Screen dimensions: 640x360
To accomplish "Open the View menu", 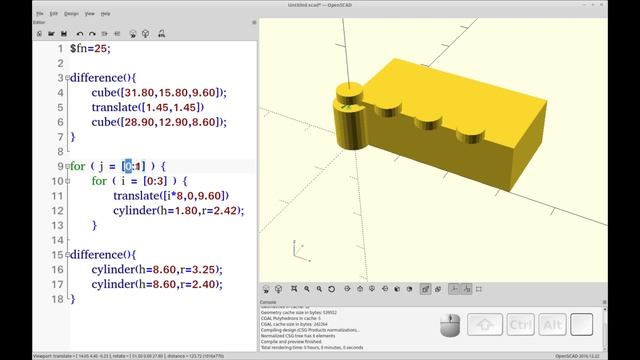I will tap(89, 13).
